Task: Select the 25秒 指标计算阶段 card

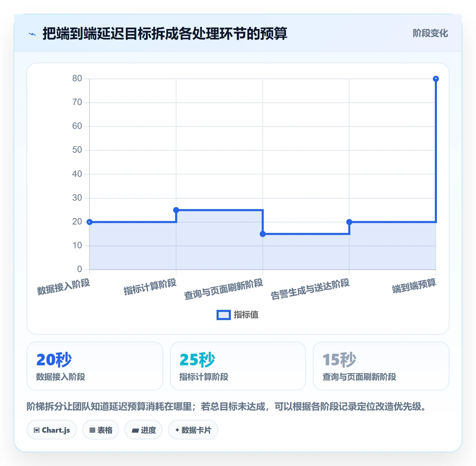Action: tap(238, 366)
